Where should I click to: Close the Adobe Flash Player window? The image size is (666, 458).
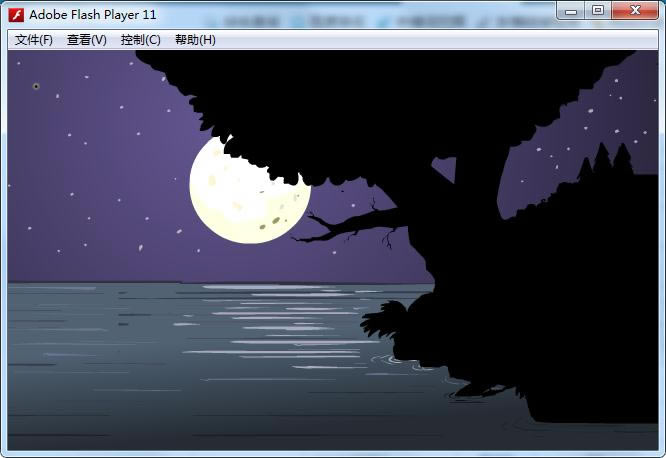(x=635, y=11)
